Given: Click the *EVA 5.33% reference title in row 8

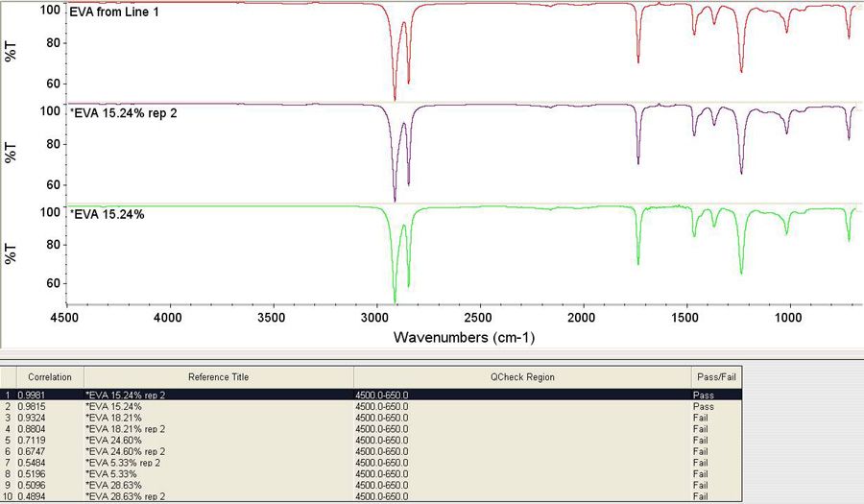Looking at the screenshot, I should point(111,473).
